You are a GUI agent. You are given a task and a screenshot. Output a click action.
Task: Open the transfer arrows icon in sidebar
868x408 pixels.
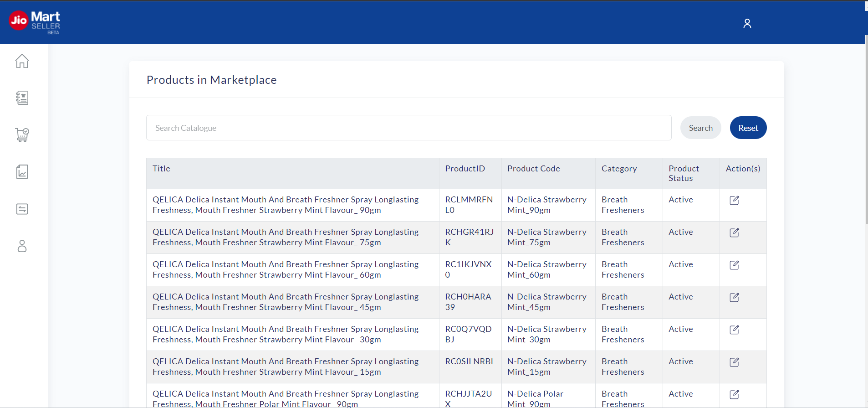tap(22, 209)
